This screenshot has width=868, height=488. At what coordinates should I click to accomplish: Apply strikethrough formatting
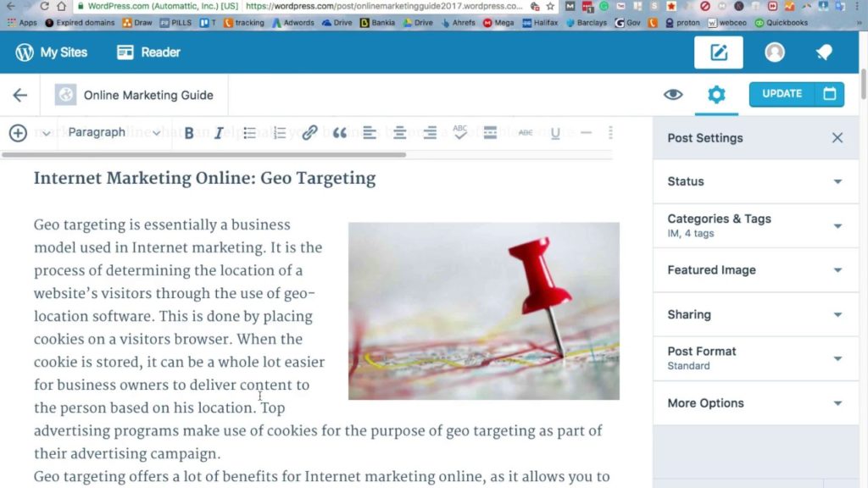(526, 133)
